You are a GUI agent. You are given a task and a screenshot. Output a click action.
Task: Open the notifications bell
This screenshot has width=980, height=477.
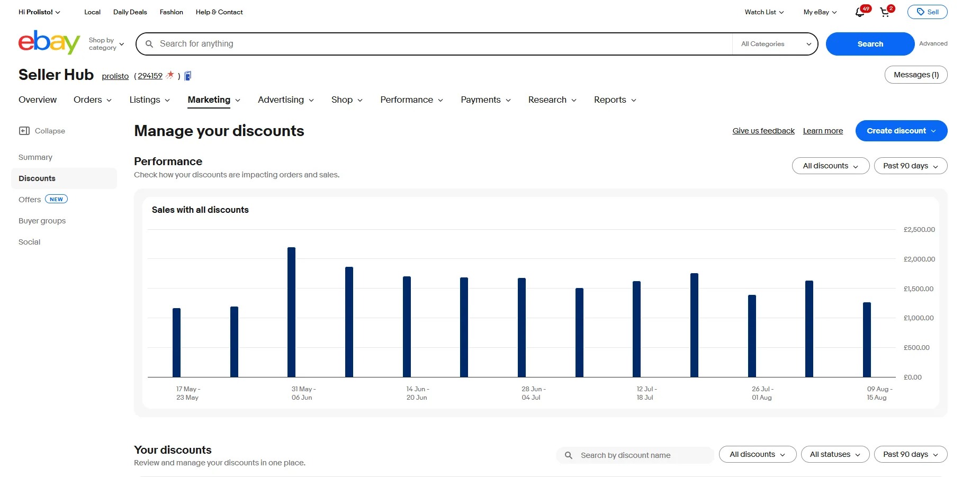pos(860,12)
